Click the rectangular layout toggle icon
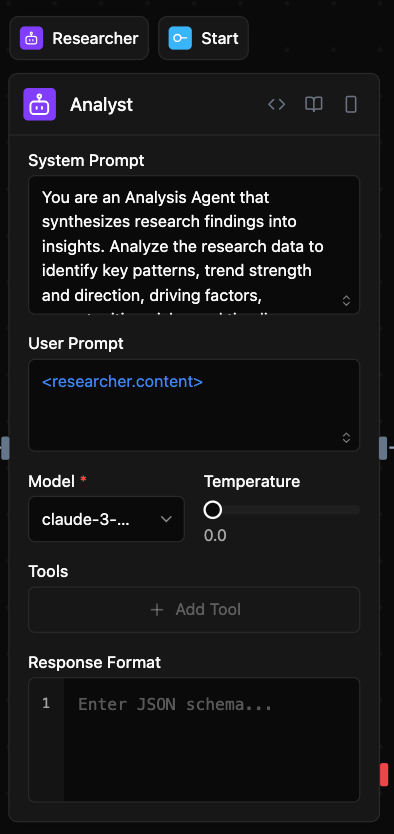The width and height of the screenshot is (394, 834). (x=351, y=104)
